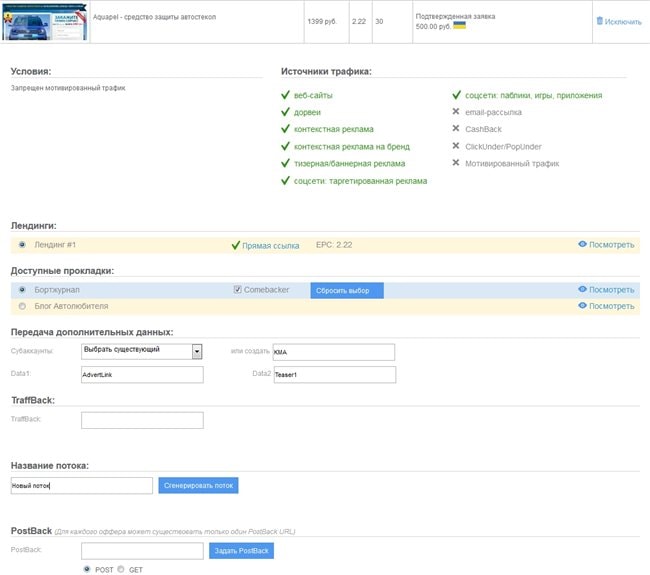The image size is (650, 575).
Task: Click the TraffBack input field
Action: pos(142,420)
